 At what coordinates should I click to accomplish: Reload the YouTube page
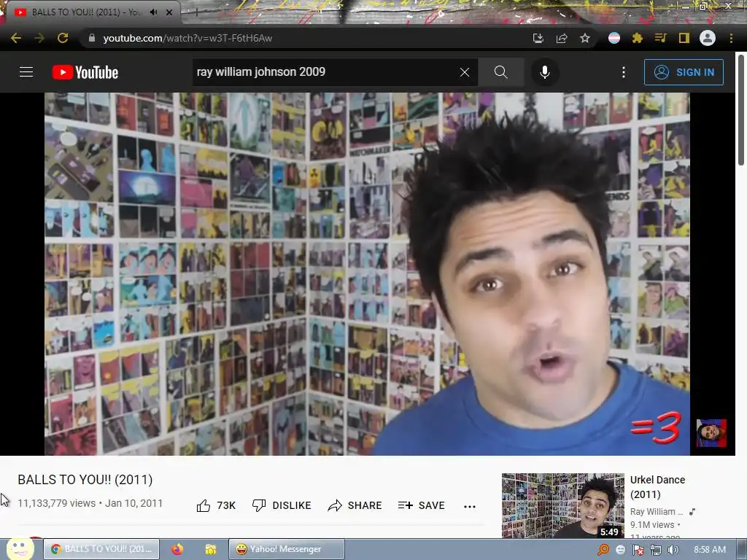pos(63,38)
